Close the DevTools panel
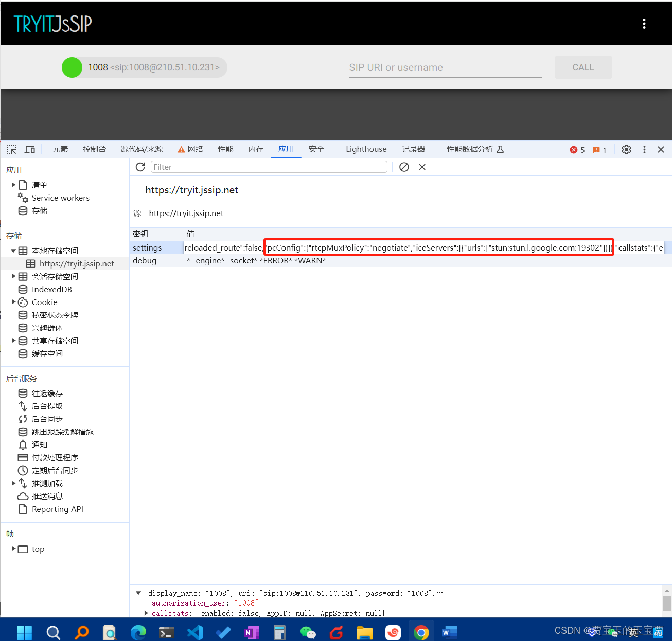This screenshot has width=672, height=641. coord(661,149)
